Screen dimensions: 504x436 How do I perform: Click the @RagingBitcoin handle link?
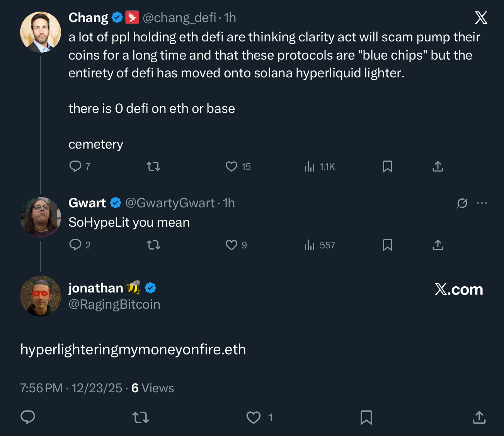tap(114, 304)
